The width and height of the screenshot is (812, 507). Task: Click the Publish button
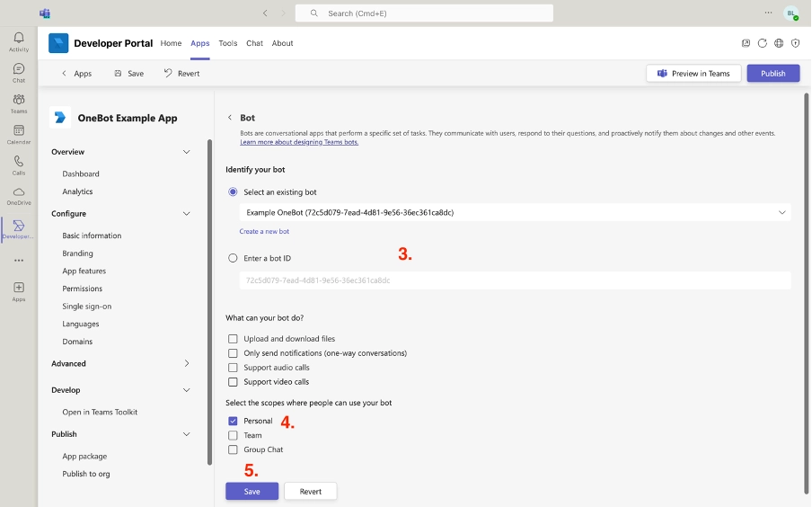773,74
